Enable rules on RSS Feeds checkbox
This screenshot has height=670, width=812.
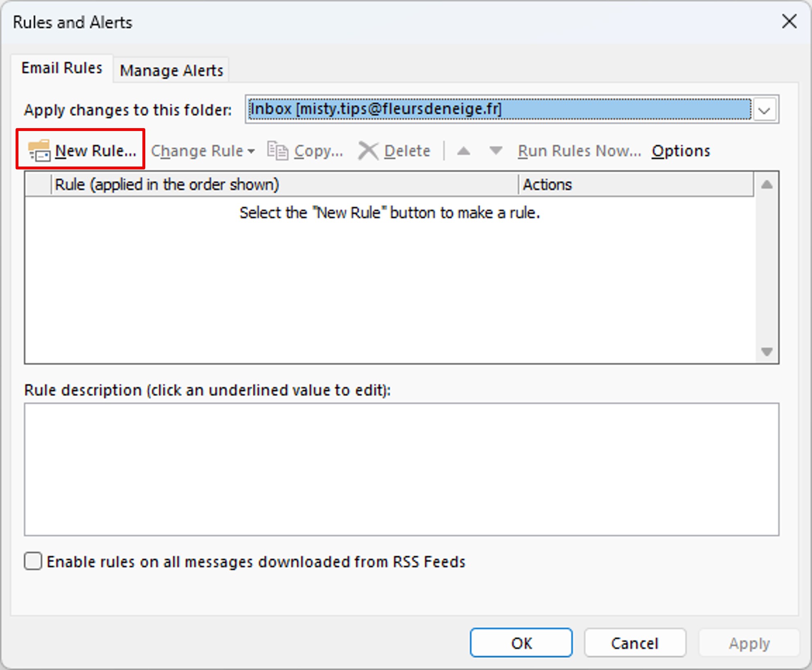tap(33, 561)
